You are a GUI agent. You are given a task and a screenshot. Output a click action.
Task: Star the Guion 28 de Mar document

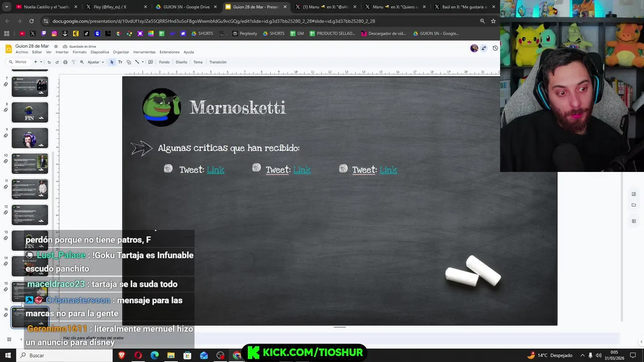click(56, 46)
